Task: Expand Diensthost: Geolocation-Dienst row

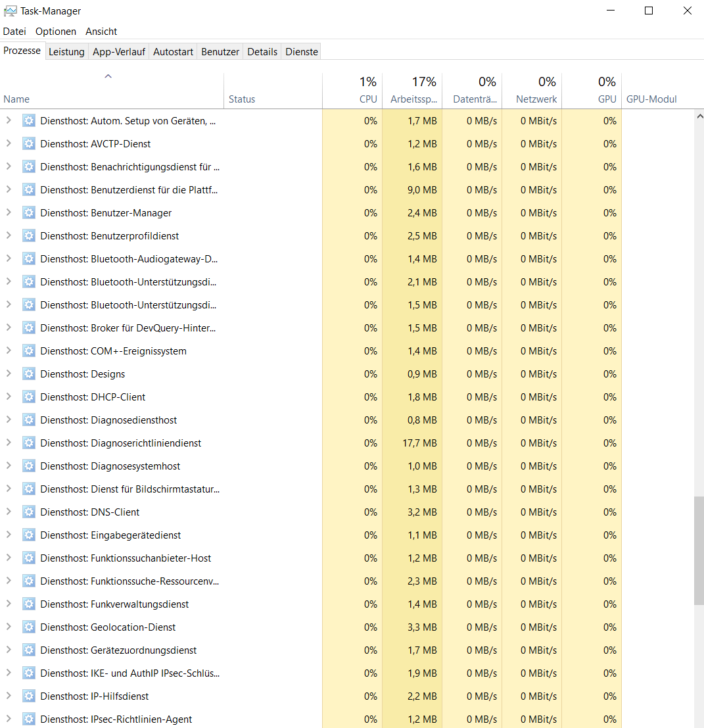Action: point(9,627)
